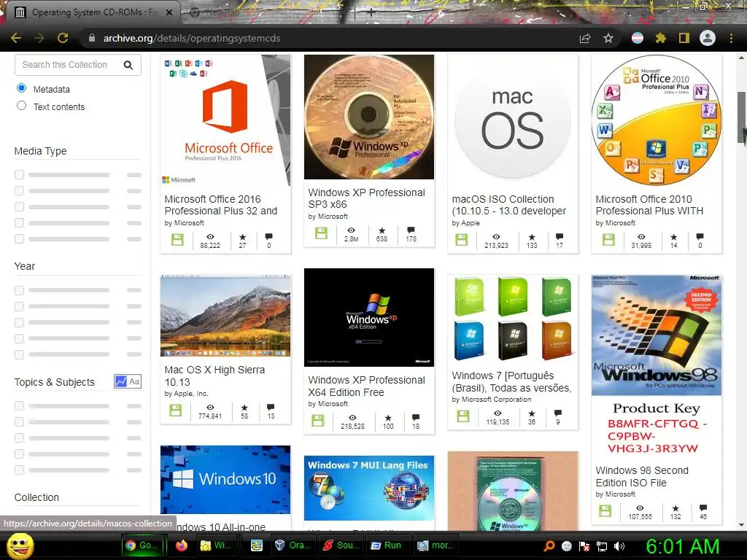
Task: Click the favorites star on Windows 98 Second Edition
Action: [x=675, y=508]
